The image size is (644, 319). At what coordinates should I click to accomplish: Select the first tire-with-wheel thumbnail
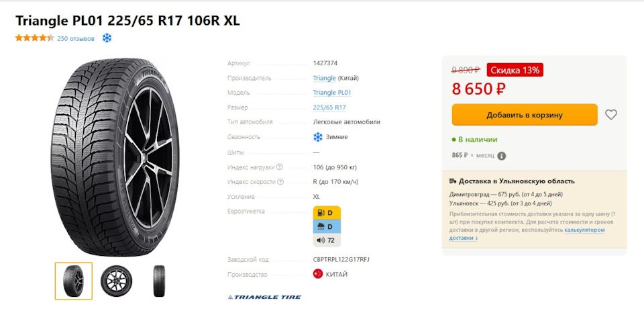tap(74, 281)
